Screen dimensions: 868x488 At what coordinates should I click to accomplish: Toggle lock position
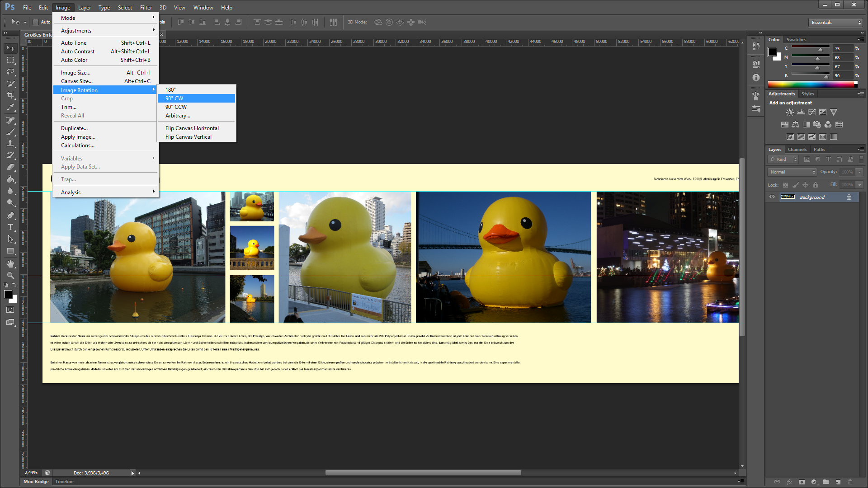click(x=806, y=185)
